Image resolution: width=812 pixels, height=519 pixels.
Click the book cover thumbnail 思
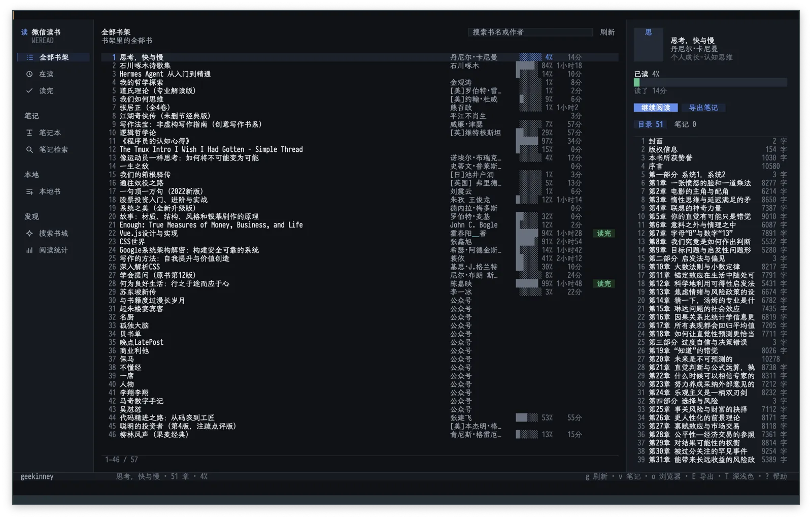(x=648, y=44)
